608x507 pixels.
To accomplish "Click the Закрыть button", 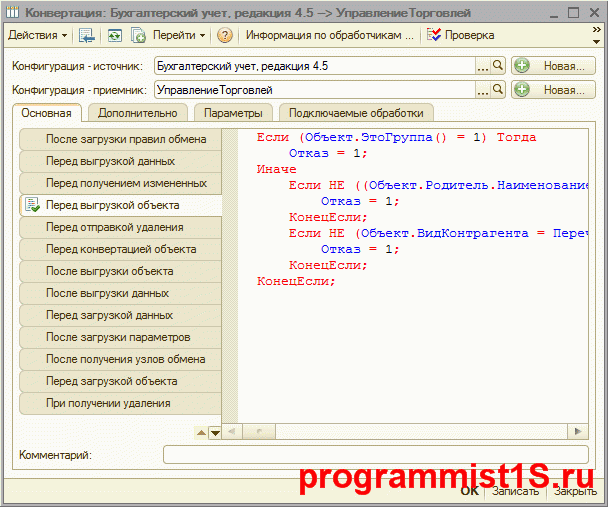I will tap(575, 491).
